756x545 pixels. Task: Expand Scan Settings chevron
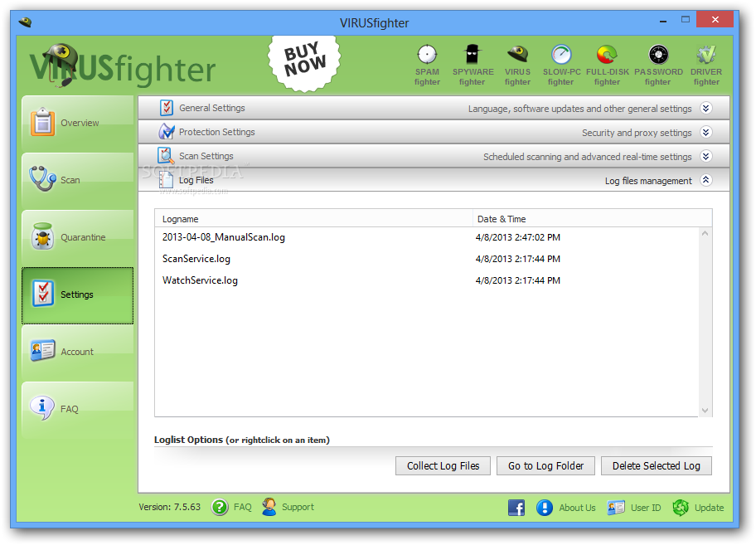click(x=706, y=156)
